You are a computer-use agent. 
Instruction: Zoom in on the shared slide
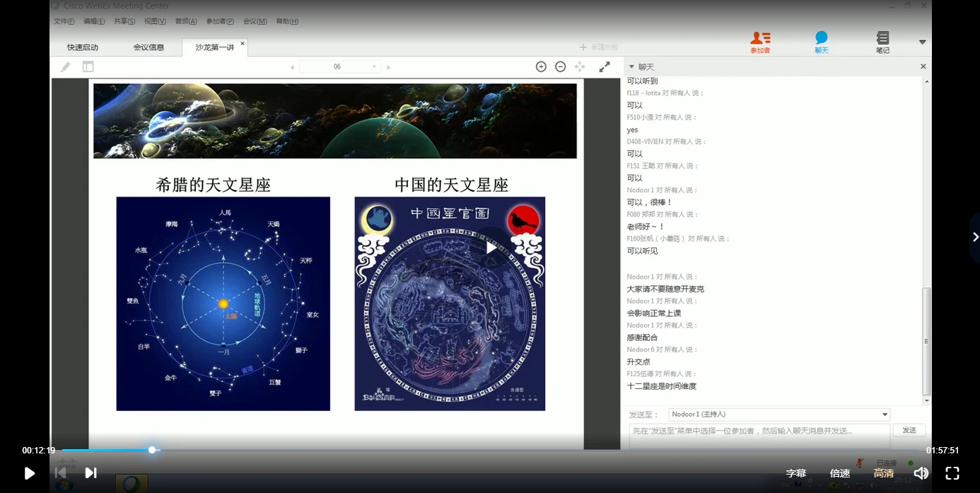click(x=541, y=66)
